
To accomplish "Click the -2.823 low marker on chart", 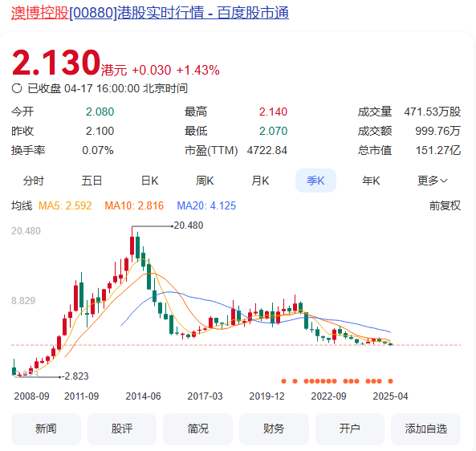I will point(75,376).
